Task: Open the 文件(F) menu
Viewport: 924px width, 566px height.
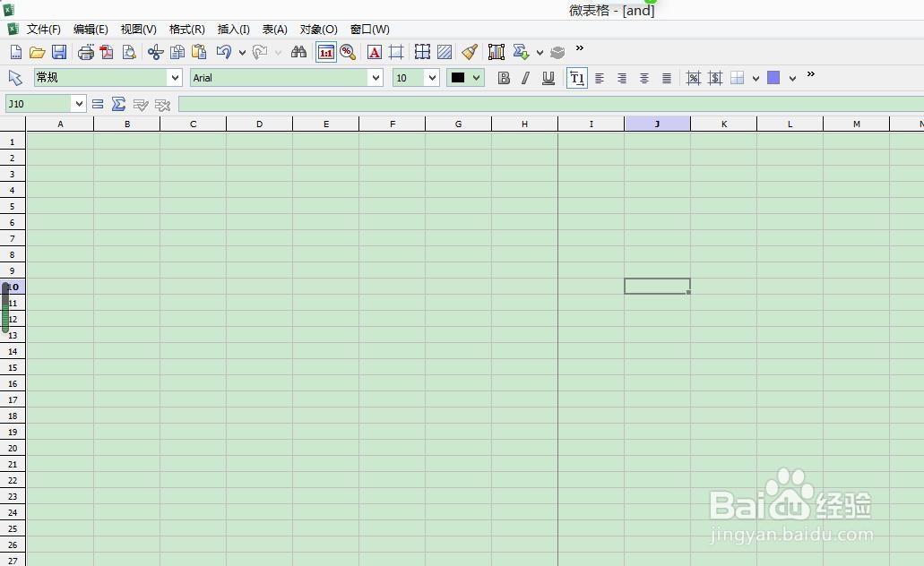Action: (44, 30)
